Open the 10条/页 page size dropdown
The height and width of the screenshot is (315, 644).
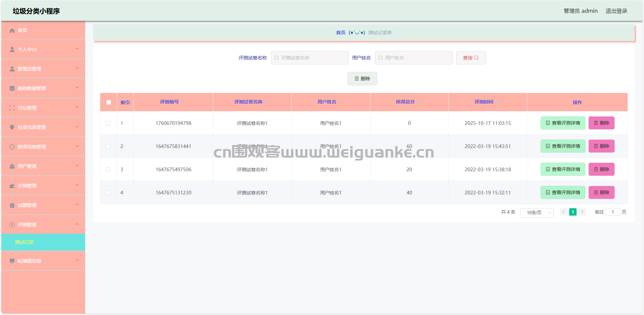click(537, 213)
